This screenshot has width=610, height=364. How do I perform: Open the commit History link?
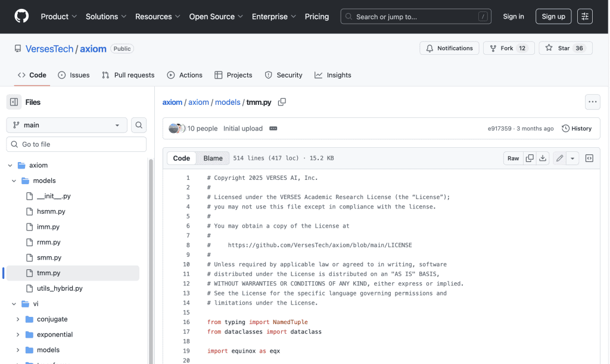click(577, 129)
